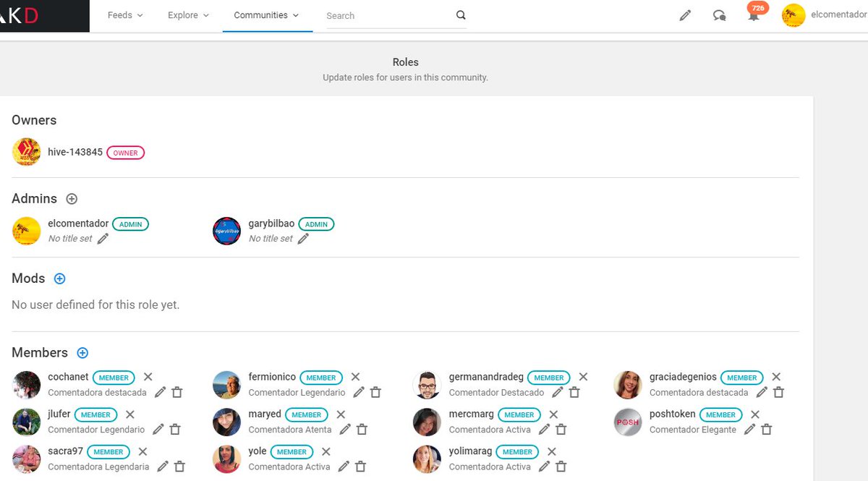Click the Search input field
Screen dimensions: 868x481
click(389, 16)
